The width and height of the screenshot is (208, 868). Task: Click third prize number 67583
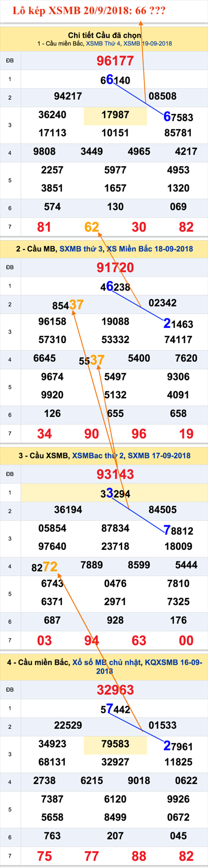pos(178,117)
